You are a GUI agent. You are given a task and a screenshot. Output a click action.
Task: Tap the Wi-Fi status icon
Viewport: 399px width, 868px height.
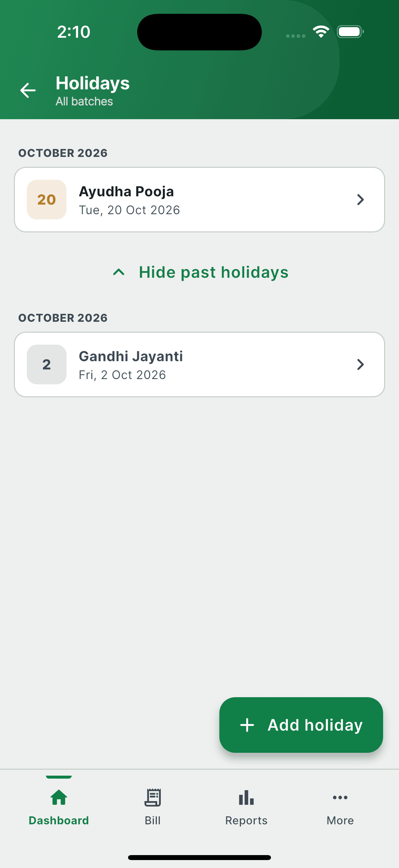[x=321, y=32]
